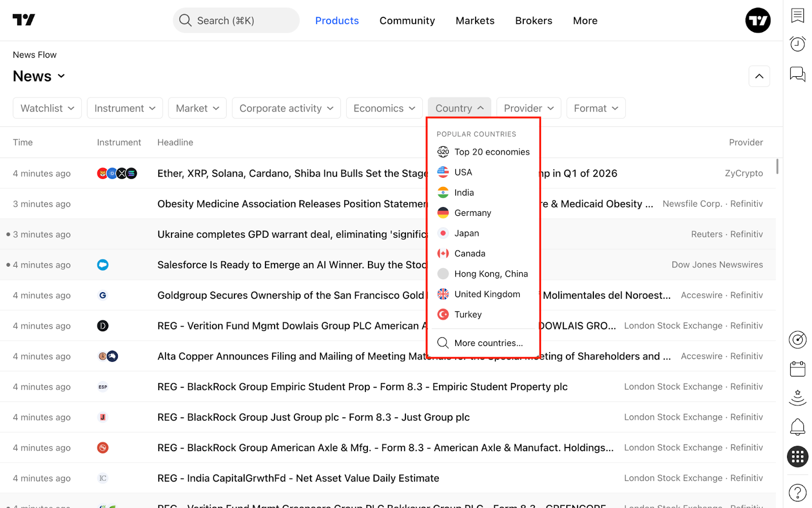
Task: Click the Dow Jones Newswires provider text
Action: click(717, 265)
